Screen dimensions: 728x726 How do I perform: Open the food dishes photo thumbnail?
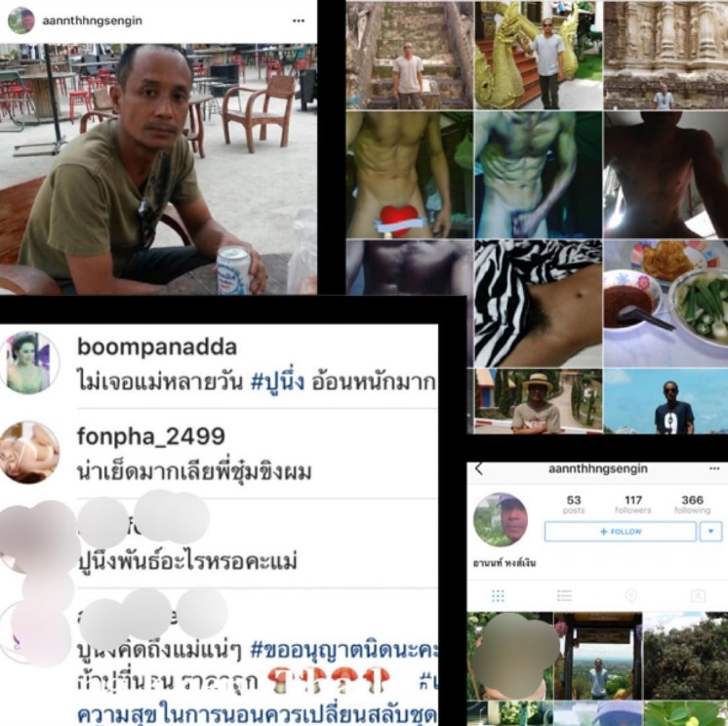(666, 303)
